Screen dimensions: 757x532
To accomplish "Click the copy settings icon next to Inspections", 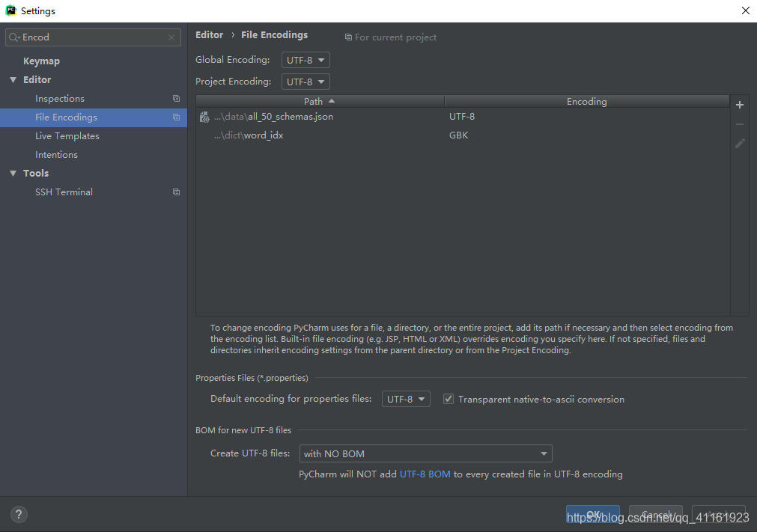I will click(176, 98).
